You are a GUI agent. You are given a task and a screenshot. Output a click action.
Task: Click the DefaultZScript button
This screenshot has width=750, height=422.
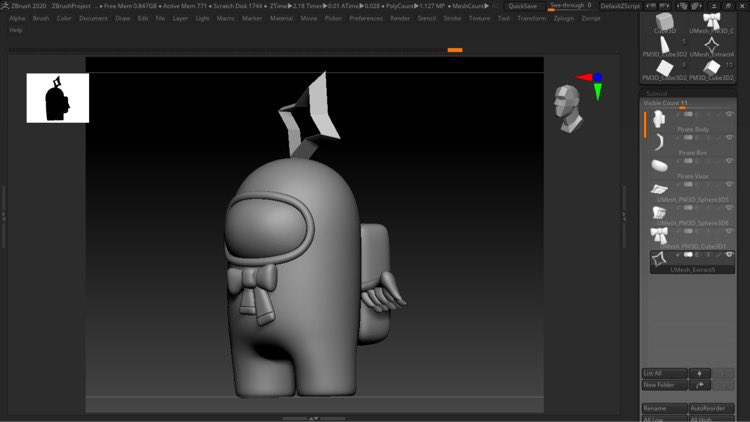620,6
